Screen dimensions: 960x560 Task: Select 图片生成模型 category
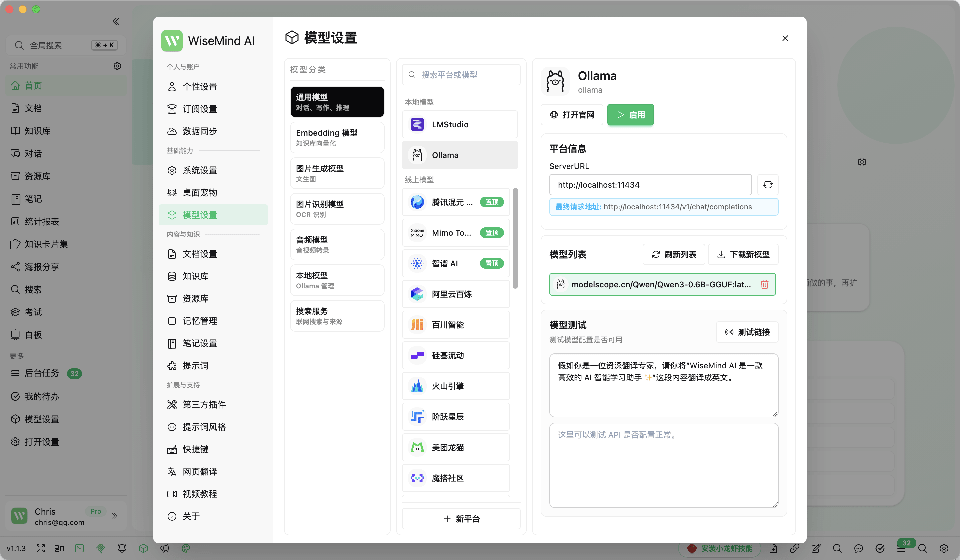pyautogui.click(x=337, y=173)
